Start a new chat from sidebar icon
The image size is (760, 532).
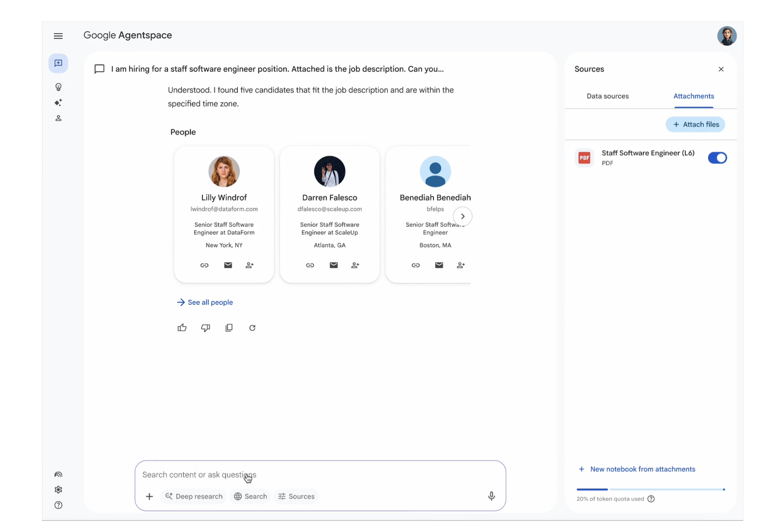(x=58, y=63)
